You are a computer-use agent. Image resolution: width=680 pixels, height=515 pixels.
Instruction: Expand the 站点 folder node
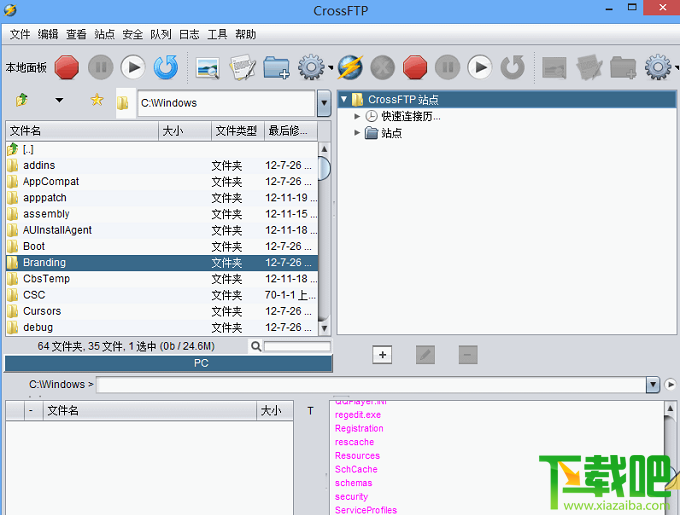[357, 133]
